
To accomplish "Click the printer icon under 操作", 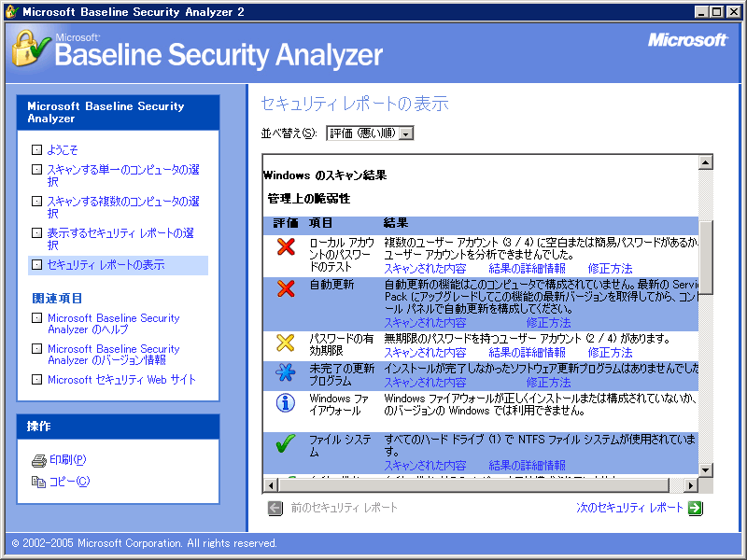I will 38,460.
